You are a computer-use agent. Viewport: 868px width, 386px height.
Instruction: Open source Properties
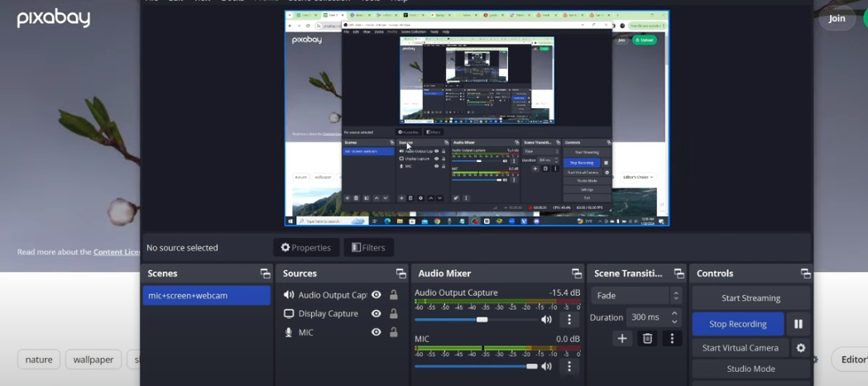pos(306,248)
